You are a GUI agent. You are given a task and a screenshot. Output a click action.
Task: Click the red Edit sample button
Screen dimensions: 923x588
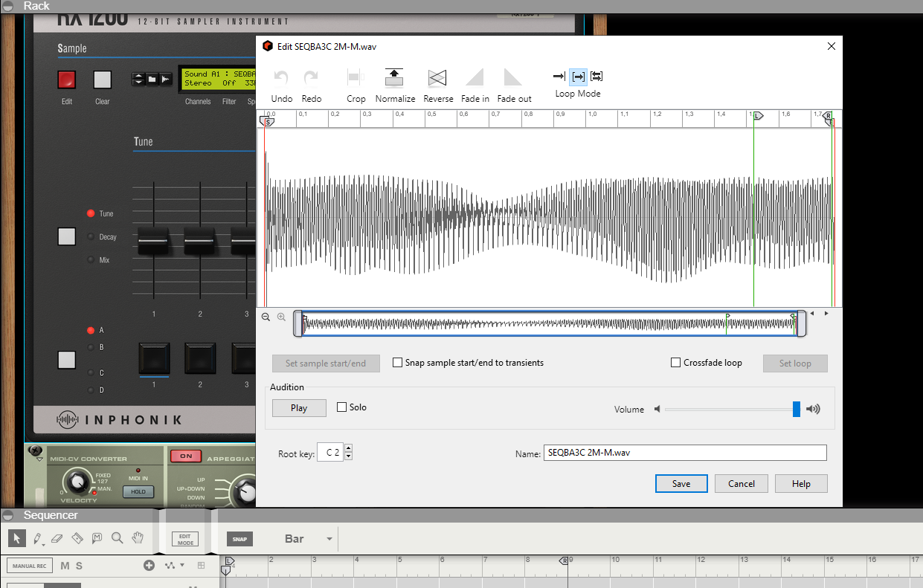(67, 80)
